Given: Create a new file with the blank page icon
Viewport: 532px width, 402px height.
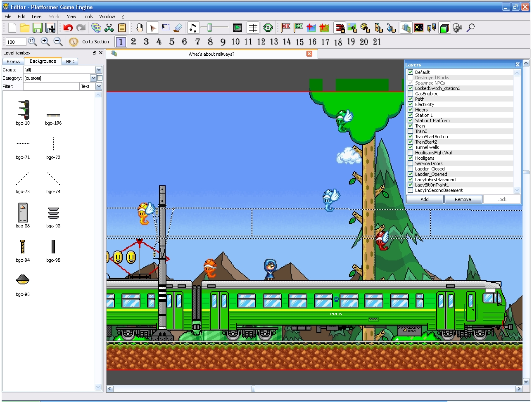Looking at the screenshot, I should point(12,28).
